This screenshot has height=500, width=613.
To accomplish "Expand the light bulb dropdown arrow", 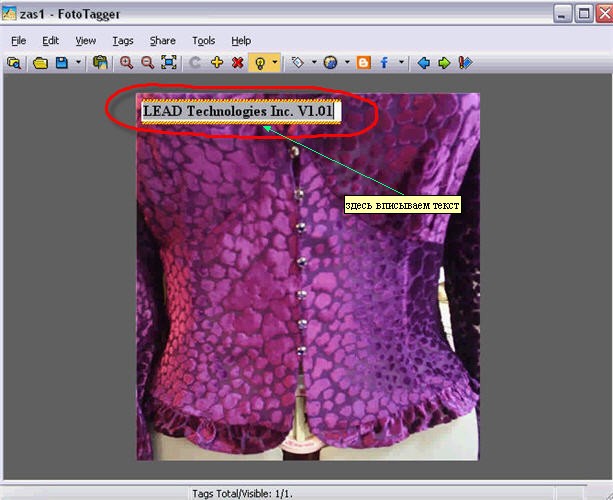I will click(x=275, y=62).
